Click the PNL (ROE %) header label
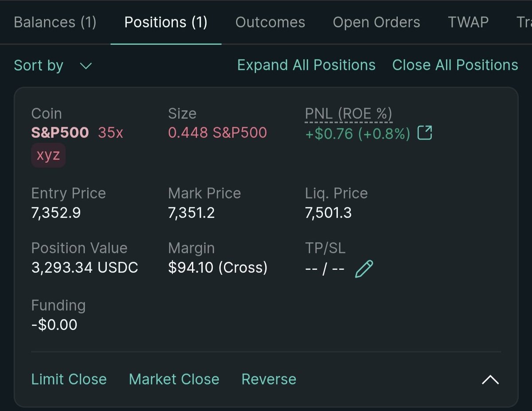The width and height of the screenshot is (532, 411). 348,114
